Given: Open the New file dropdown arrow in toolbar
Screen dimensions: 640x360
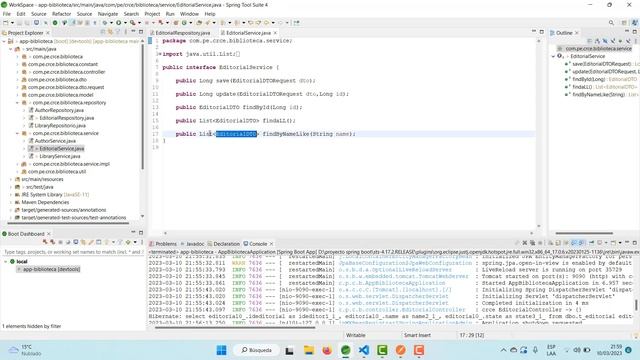Looking at the screenshot, I should (12, 23).
